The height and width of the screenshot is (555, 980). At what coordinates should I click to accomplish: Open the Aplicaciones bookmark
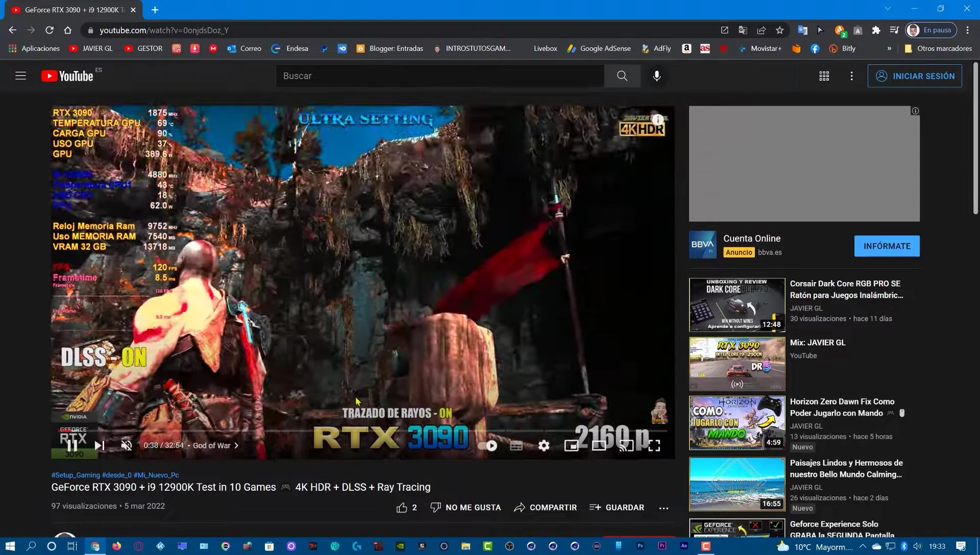click(35, 48)
